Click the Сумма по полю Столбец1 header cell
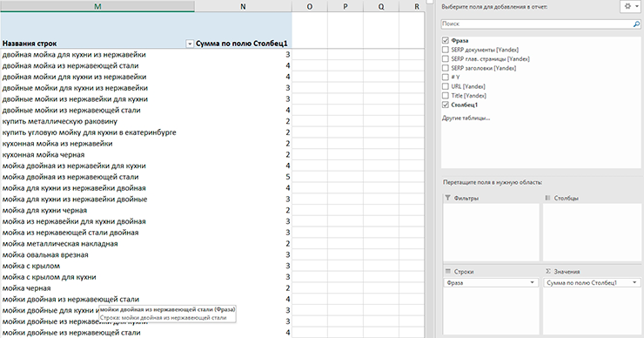This screenshot has height=338, width=644. point(243,44)
